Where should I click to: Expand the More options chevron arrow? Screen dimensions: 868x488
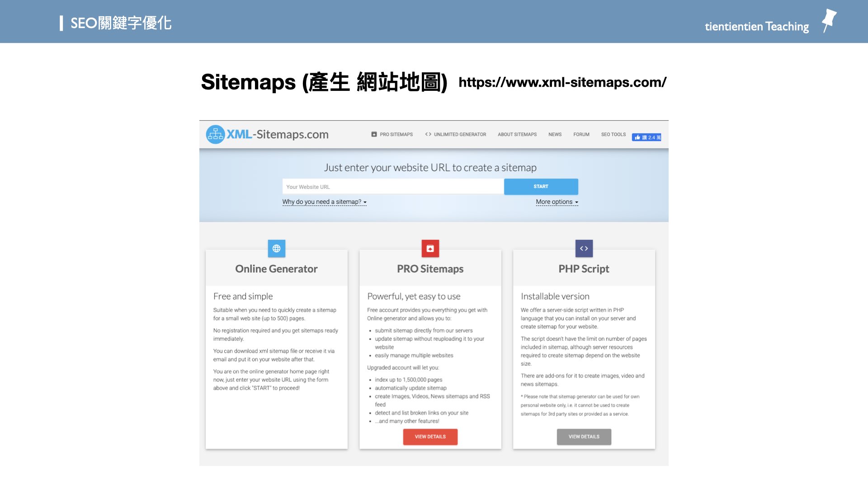[576, 202]
